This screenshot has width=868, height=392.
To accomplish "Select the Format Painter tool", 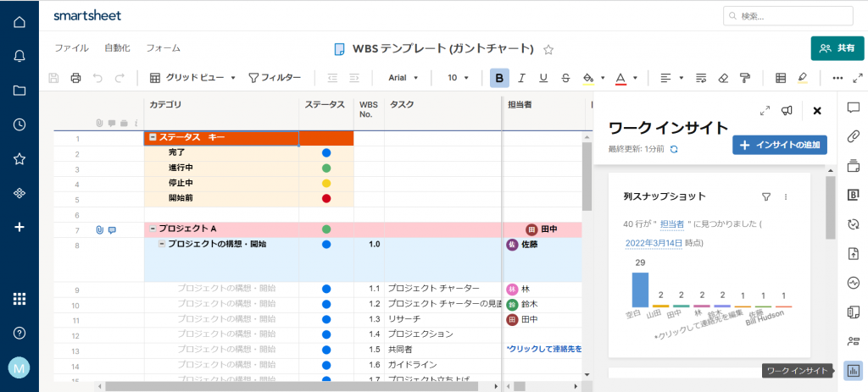I will [x=745, y=78].
